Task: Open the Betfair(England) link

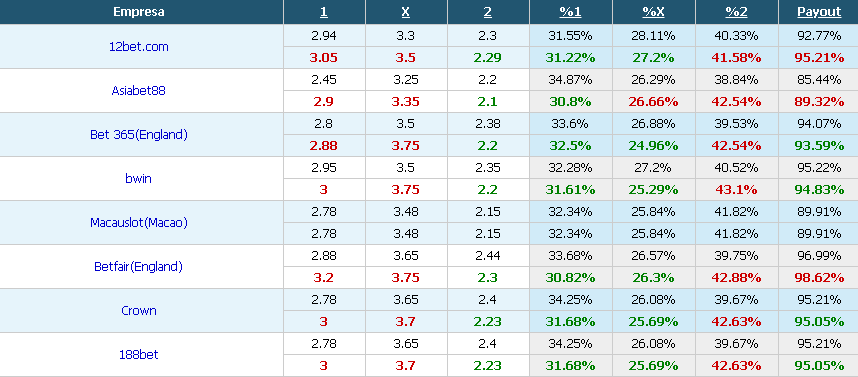Action: [138, 266]
